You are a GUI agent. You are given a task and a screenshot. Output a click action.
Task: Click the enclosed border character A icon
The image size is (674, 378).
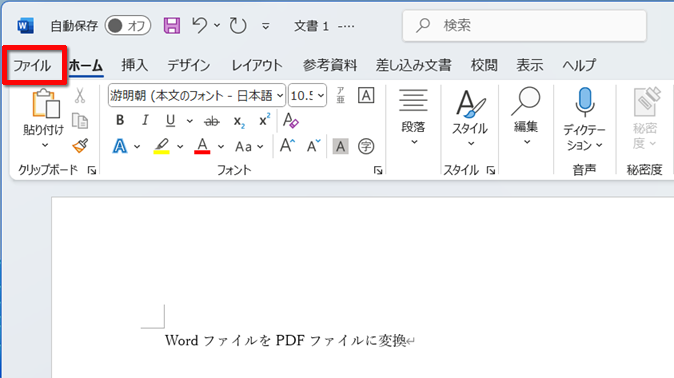click(366, 95)
